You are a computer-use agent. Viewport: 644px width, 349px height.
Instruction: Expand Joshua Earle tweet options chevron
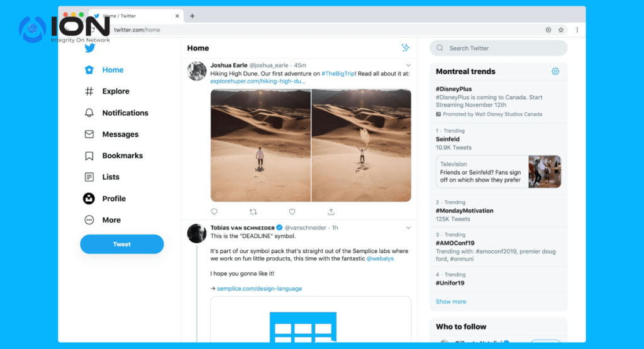tap(408, 65)
